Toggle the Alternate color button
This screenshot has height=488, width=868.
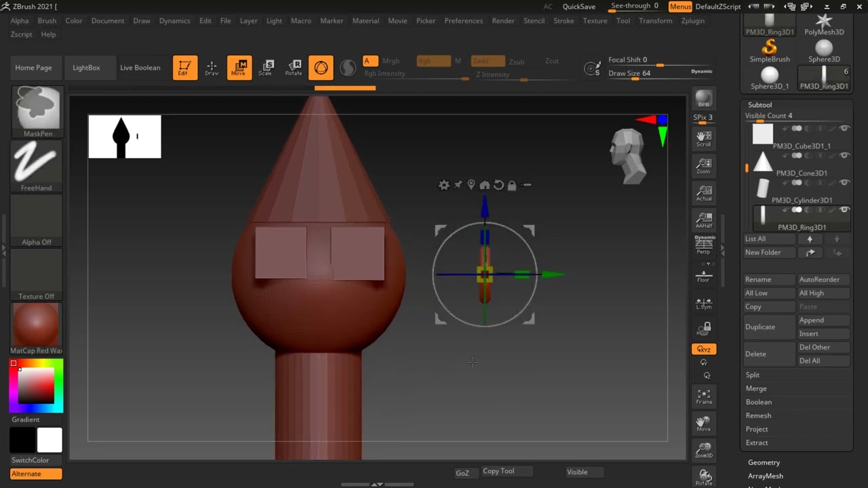(x=36, y=474)
